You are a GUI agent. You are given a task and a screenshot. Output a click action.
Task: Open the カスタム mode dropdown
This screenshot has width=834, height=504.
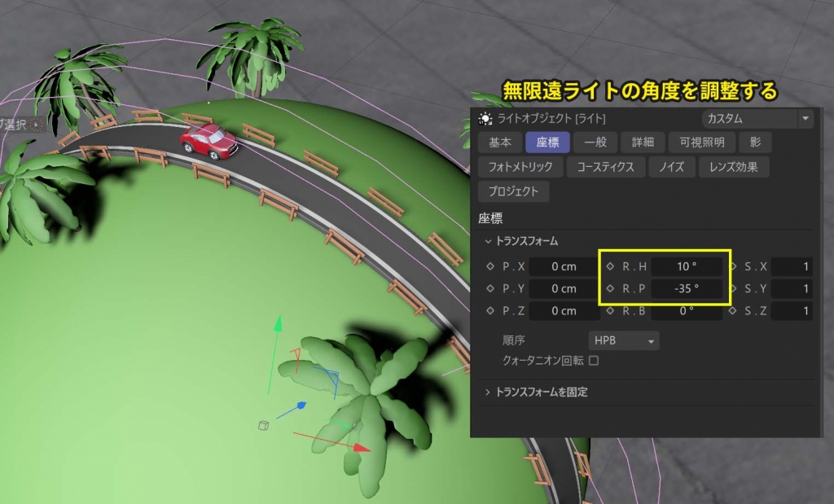coord(757,119)
